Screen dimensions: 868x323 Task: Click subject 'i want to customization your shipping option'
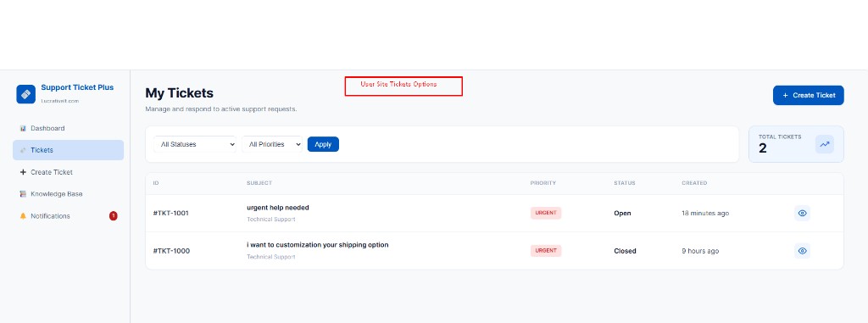(x=318, y=245)
